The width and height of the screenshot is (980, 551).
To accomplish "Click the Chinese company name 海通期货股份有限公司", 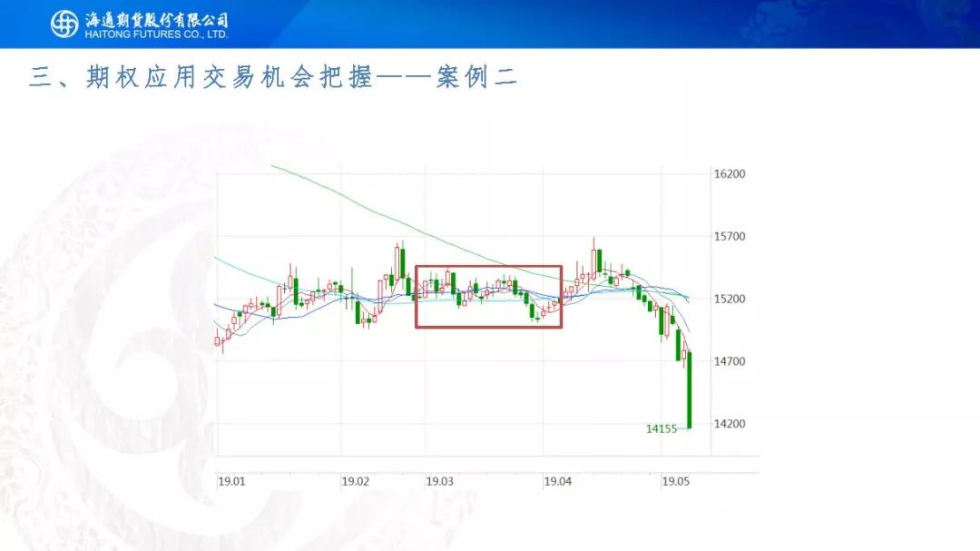I will (156, 20).
